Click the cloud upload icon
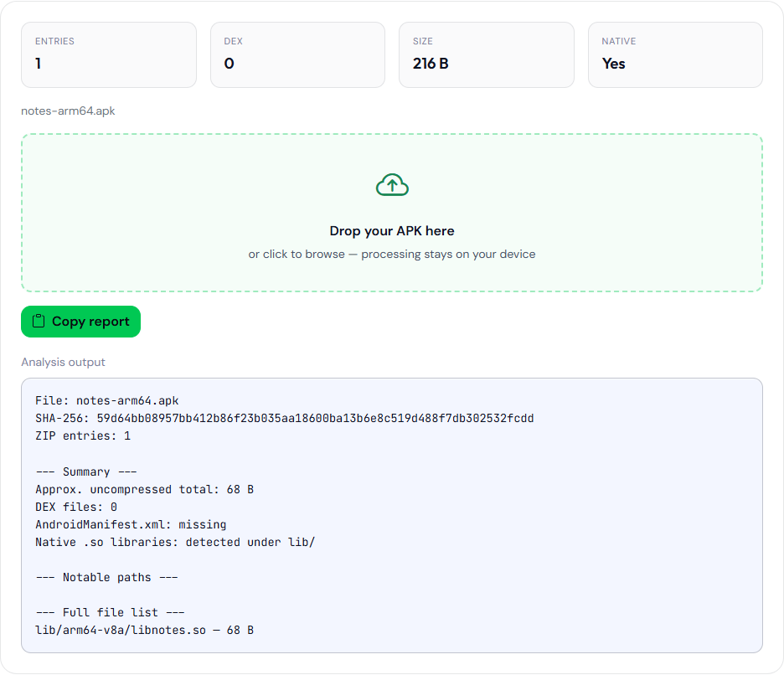This screenshot has width=784, height=675. [392, 185]
